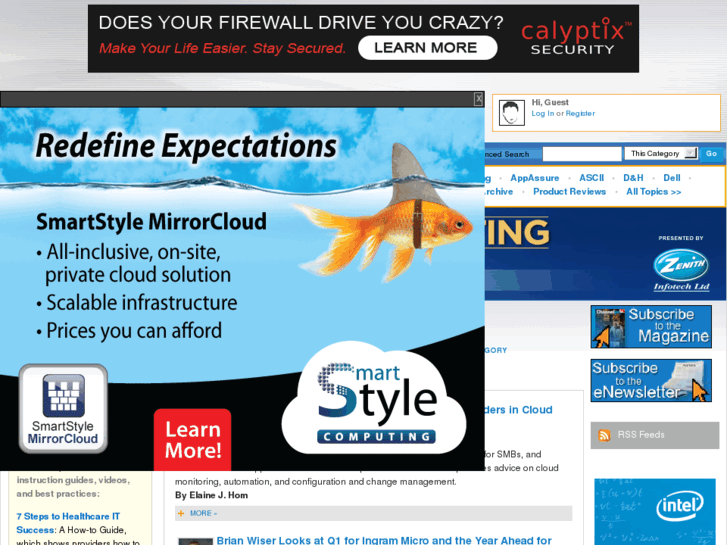Open the Register link
This screenshot has height=545, width=727.
click(x=580, y=114)
